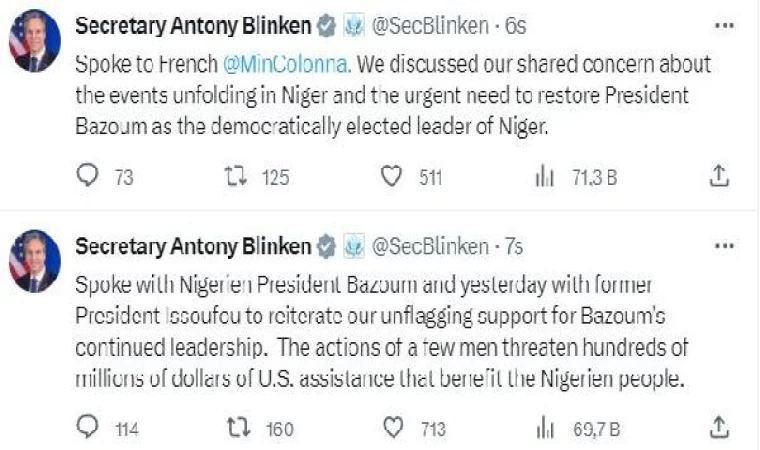Click the verified badge on the first tweet
Image resolution: width=760 pixels, height=450 pixels.
326,23
